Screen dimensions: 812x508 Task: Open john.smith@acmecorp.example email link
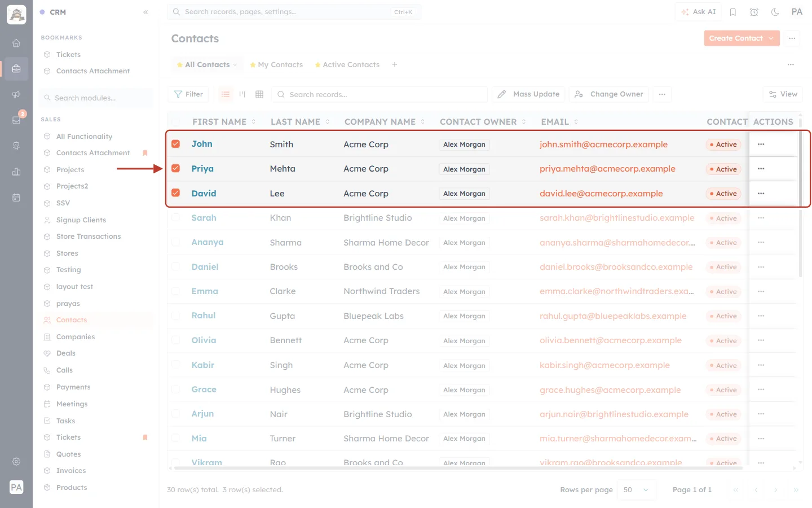click(603, 144)
